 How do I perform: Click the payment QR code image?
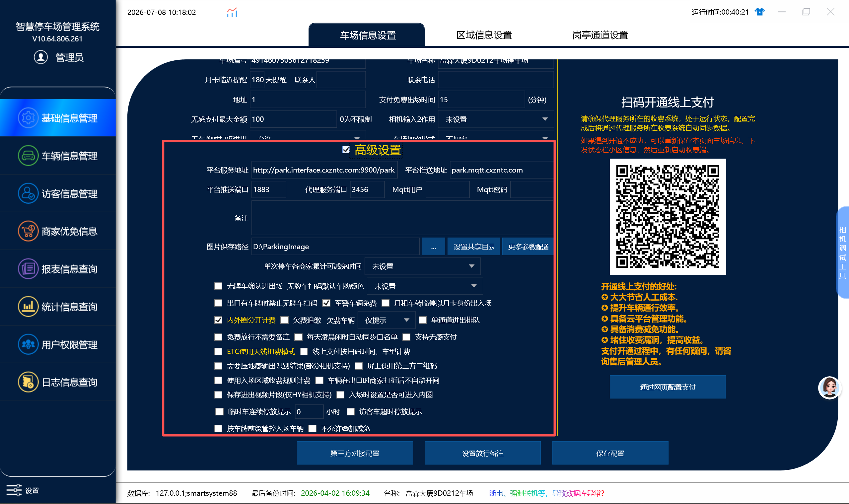[x=668, y=216]
